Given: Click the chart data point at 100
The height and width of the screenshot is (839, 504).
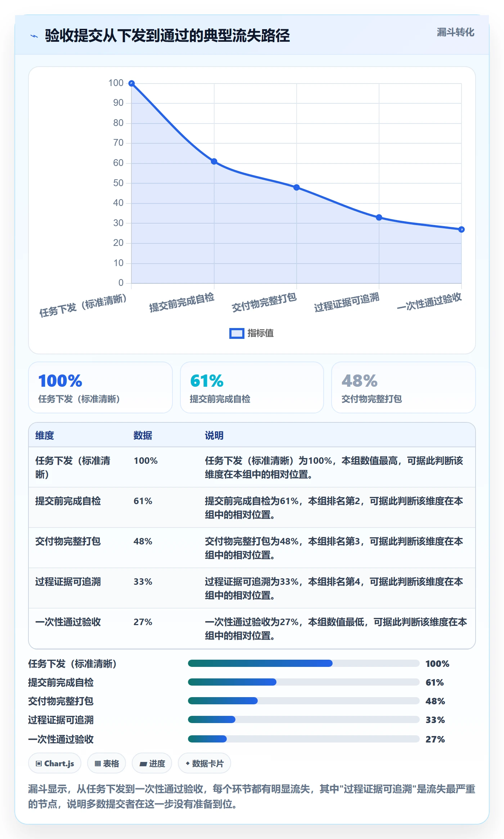Looking at the screenshot, I should 132,84.
